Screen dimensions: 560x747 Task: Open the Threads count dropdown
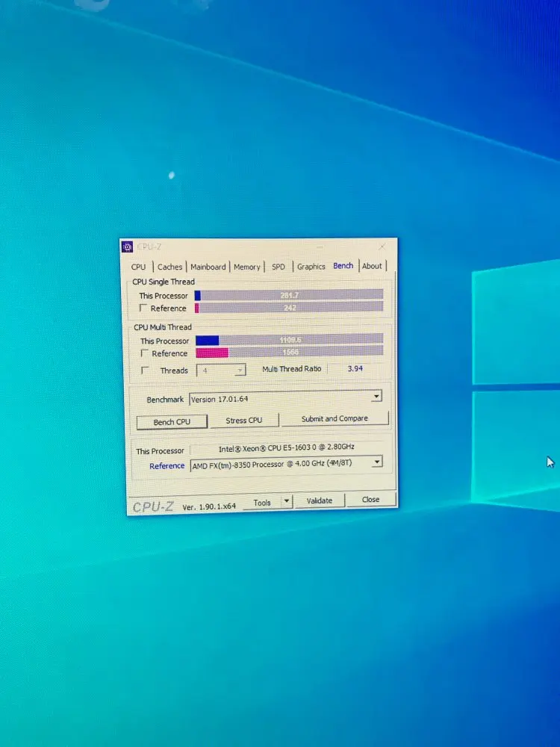point(222,371)
